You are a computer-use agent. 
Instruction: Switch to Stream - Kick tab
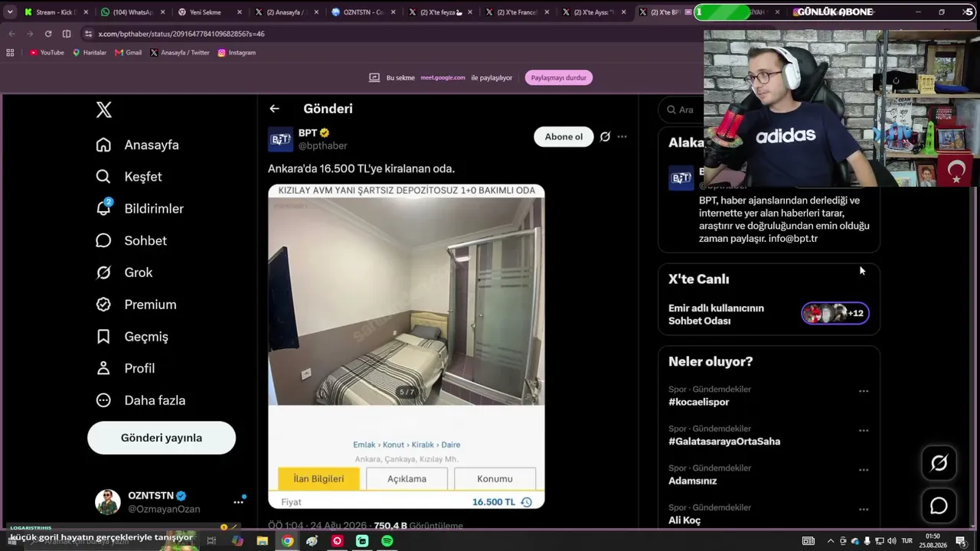pyautogui.click(x=55, y=12)
